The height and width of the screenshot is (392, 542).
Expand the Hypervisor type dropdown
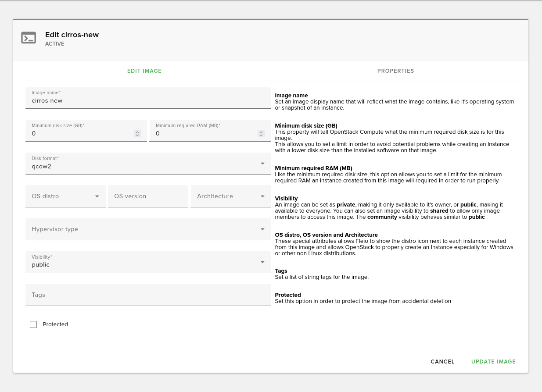point(262,229)
